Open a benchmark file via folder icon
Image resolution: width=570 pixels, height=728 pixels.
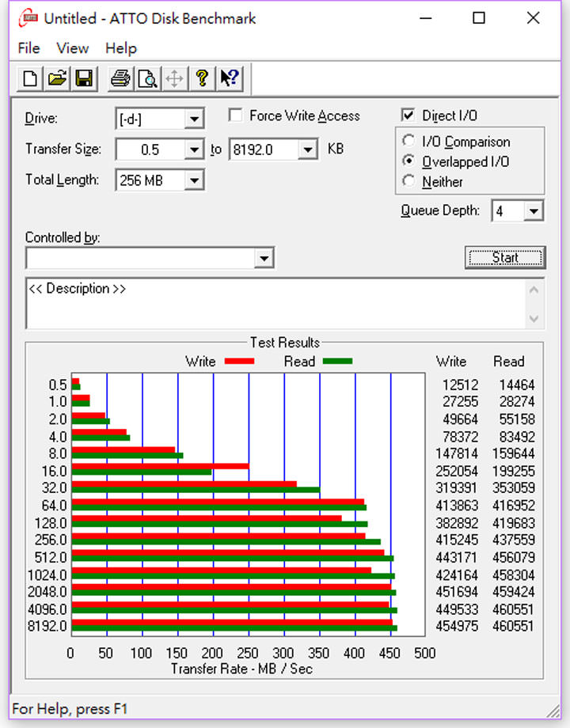click(x=56, y=78)
